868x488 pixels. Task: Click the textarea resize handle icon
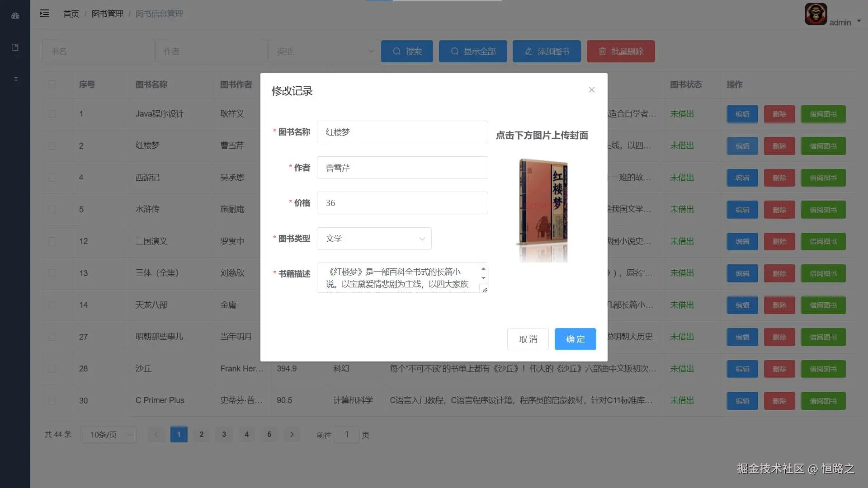484,289
